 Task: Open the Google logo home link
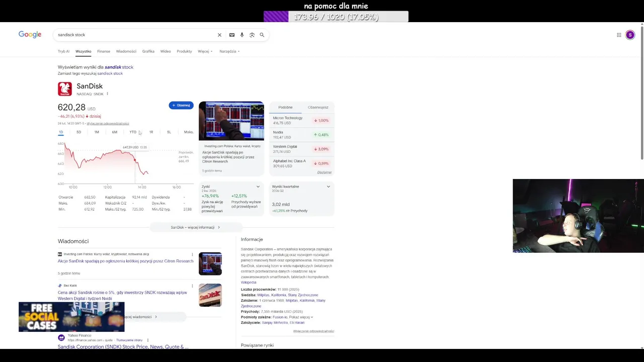30,35
